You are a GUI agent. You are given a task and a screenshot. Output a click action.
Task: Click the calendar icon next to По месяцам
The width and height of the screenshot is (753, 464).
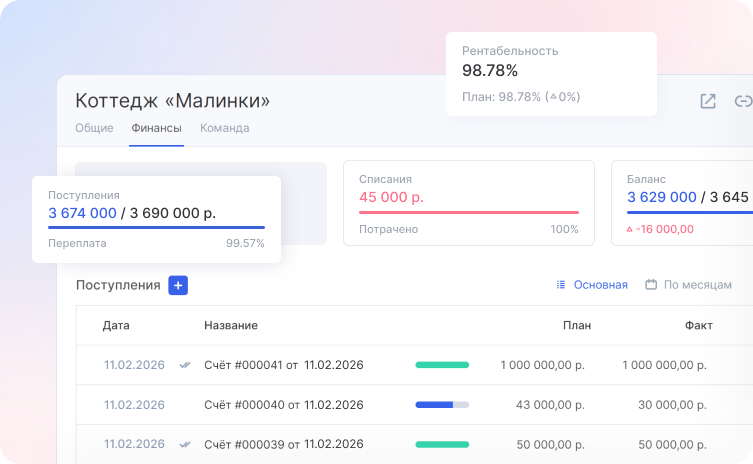coord(651,285)
